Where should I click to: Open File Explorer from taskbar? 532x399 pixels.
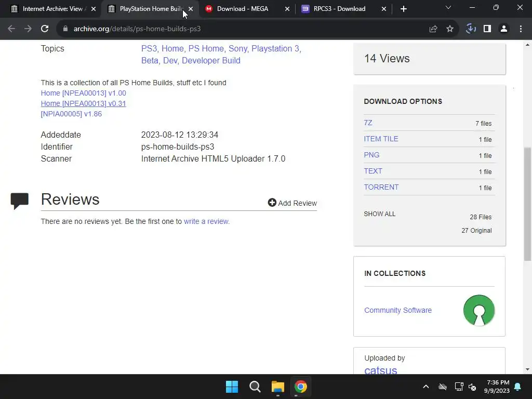click(277, 387)
